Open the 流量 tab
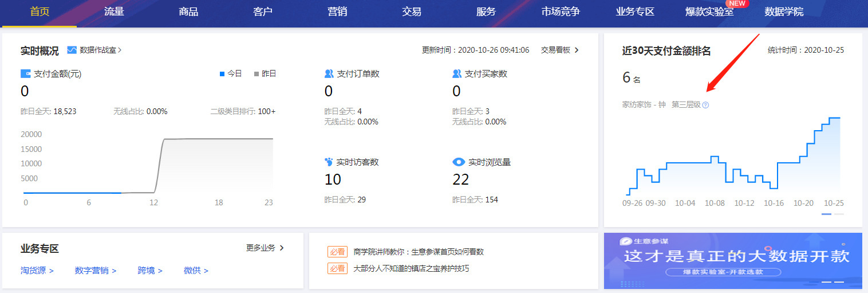 [114, 12]
